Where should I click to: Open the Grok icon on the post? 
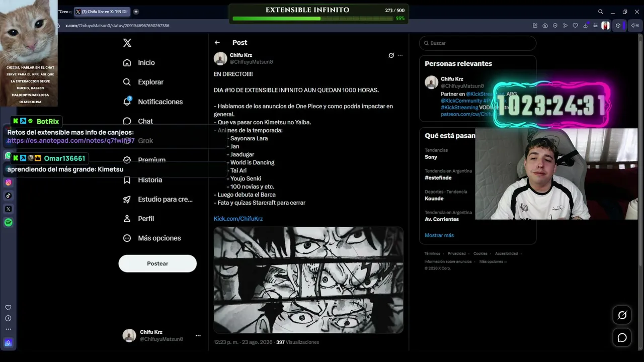391,55
